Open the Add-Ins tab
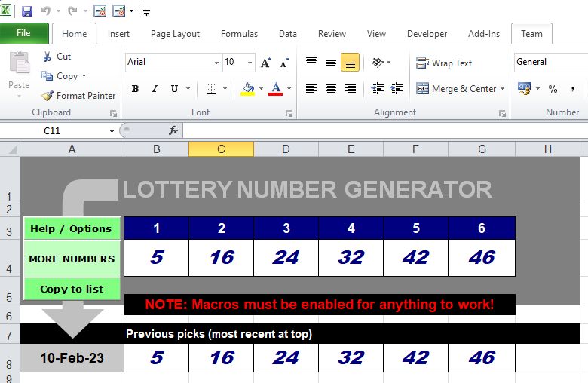The image size is (588, 383). [484, 34]
